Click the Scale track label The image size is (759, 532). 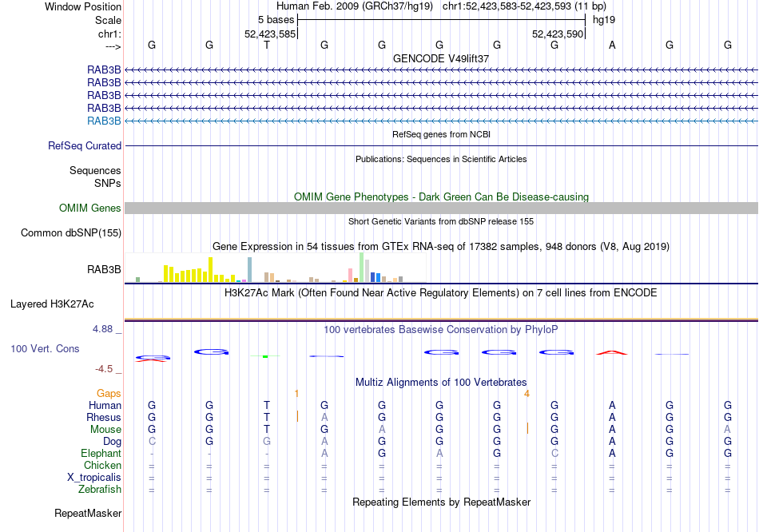[108, 20]
